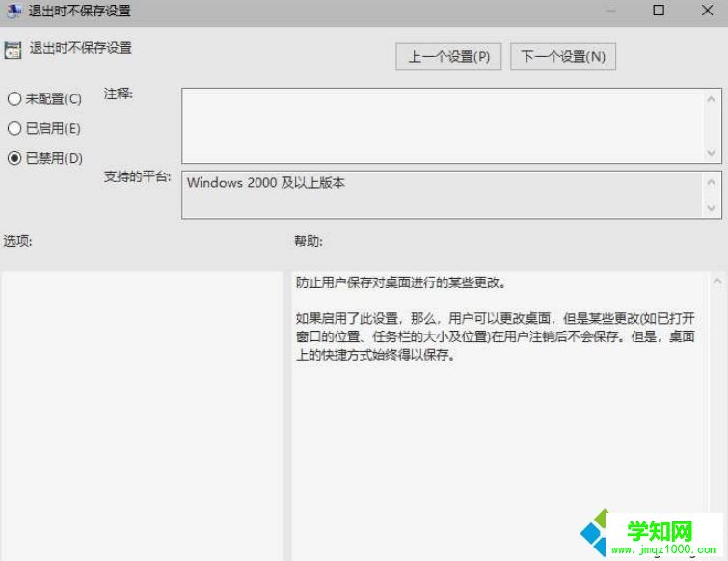Click the 帮助: help label
This screenshot has height=561, width=728.
pos(309,241)
